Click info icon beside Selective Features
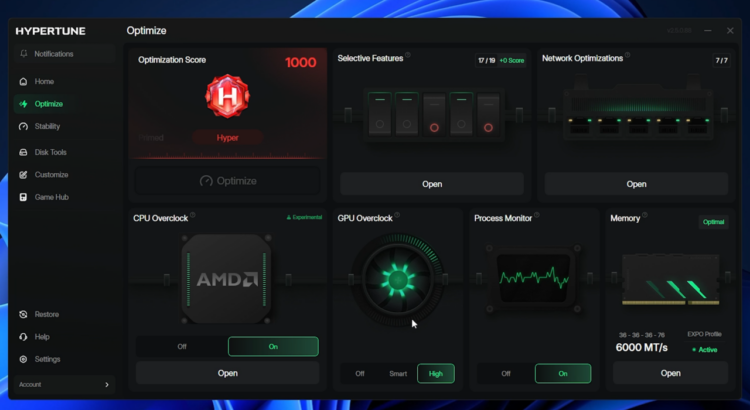Screen dimensions: 750x410 pyautogui.click(x=408, y=55)
